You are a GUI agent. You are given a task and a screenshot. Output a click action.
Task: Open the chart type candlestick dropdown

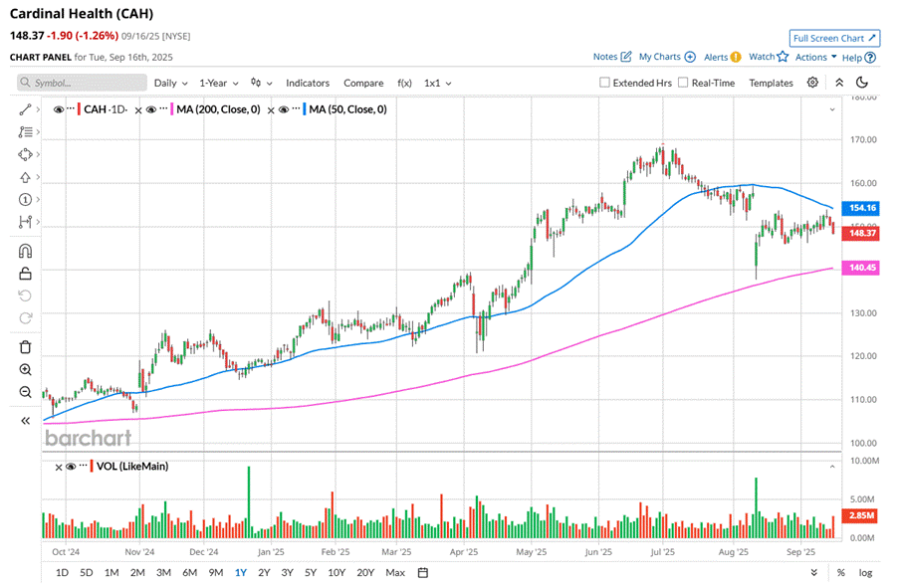coord(261,83)
